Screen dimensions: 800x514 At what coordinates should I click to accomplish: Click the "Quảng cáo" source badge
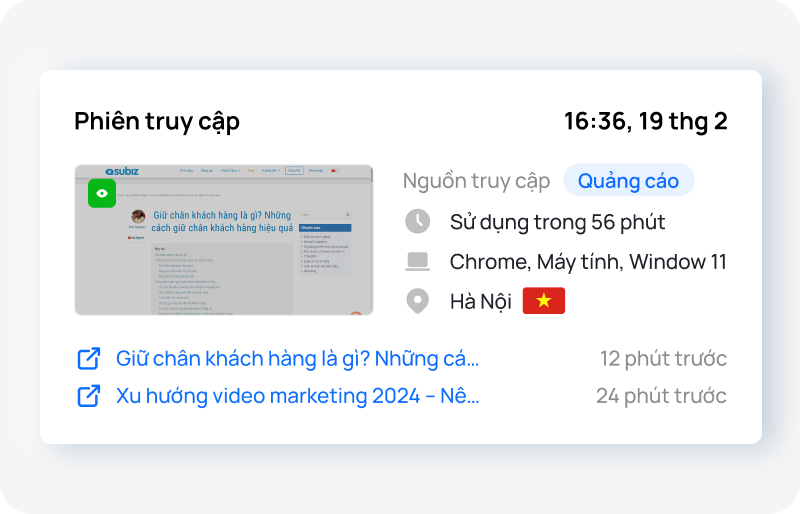[628, 181]
